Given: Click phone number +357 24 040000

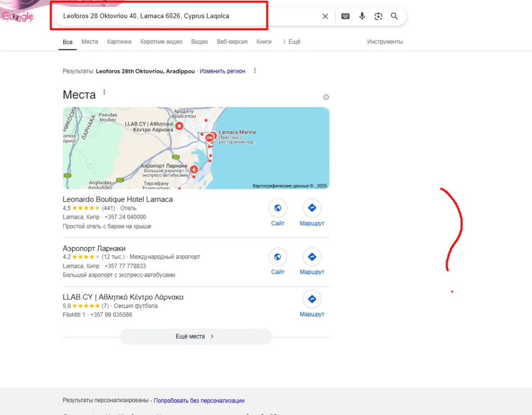Looking at the screenshot, I should (125, 217).
